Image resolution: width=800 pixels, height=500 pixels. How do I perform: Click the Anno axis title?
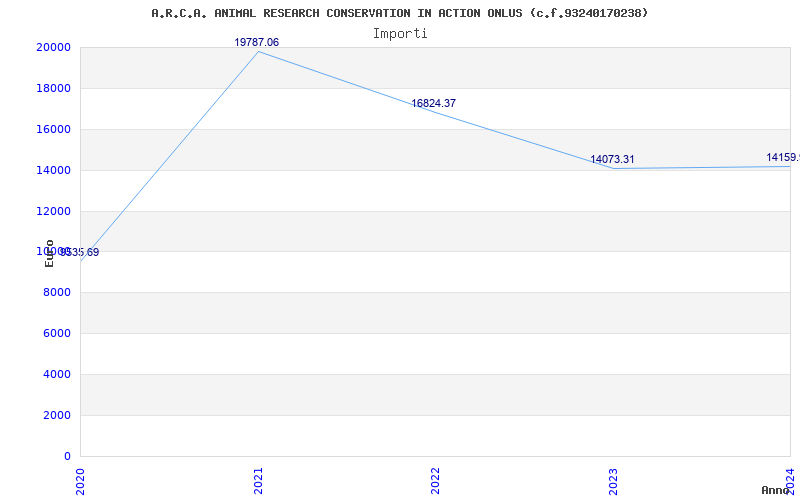coord(776,490)
